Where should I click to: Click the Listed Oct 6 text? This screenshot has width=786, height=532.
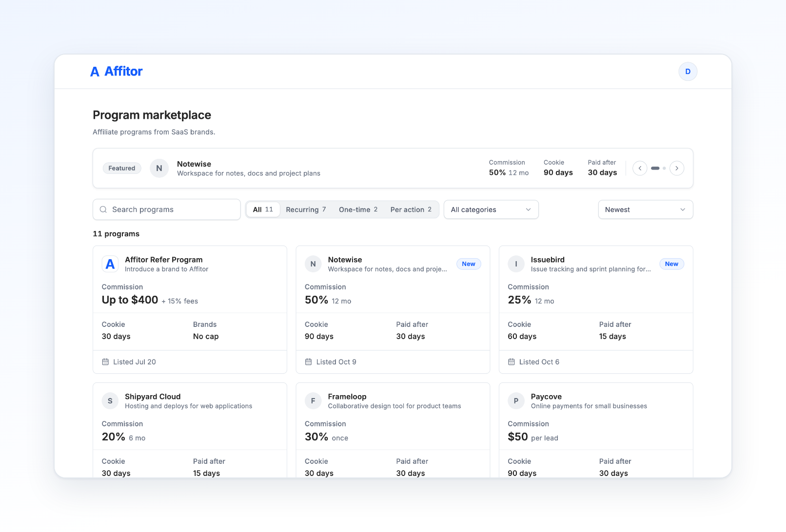click(x=539, y=362)
